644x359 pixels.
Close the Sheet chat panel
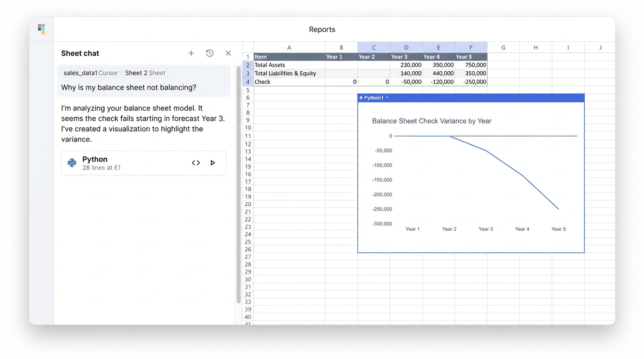(x=228, y=53)
